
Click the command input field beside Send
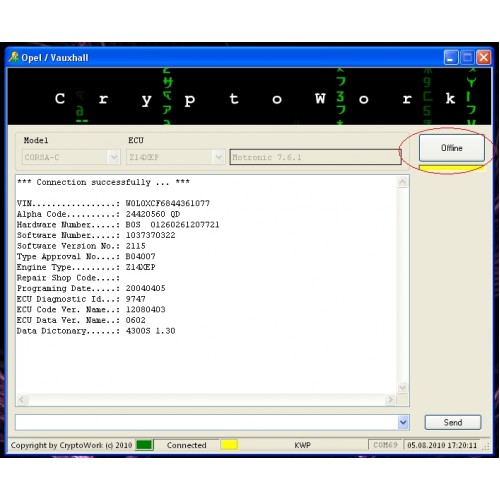(x=206, y=423)
